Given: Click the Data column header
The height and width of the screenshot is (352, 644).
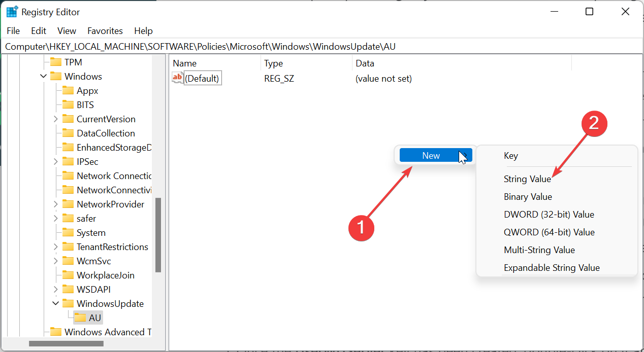Looking at the screenshot, I should tap(462, 63).
